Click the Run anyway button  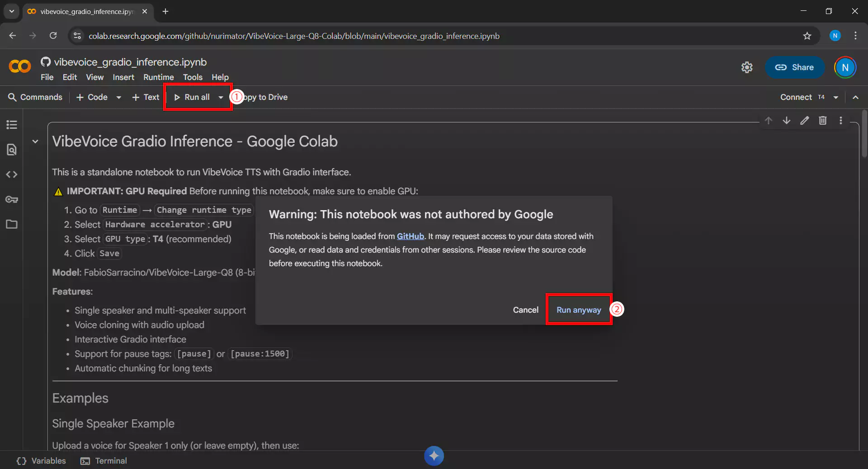[x=578, y=310]
